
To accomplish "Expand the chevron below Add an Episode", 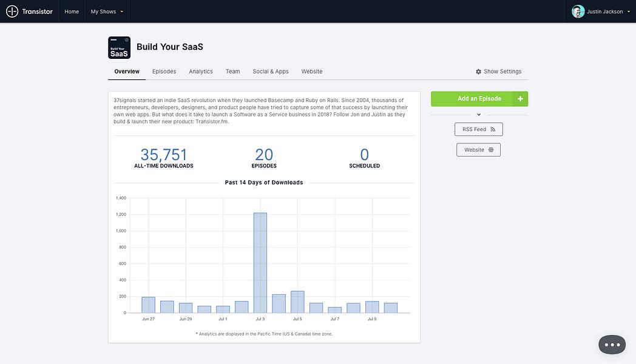I will pos(479,115).
